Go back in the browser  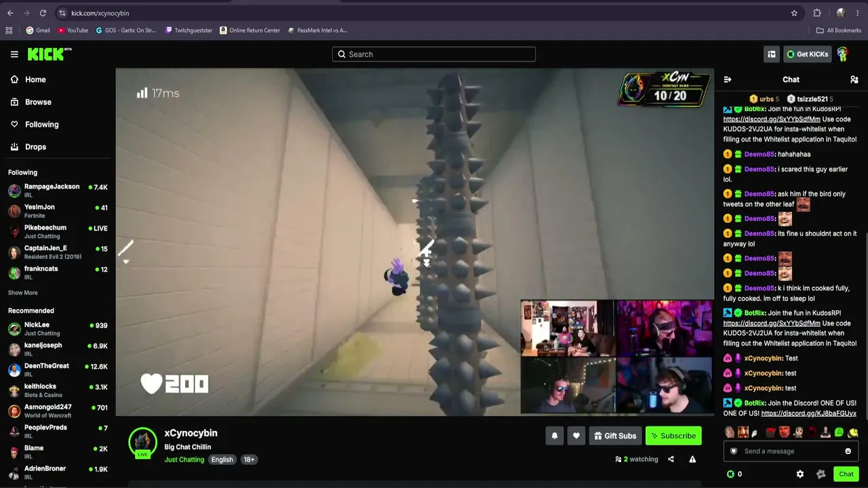pyautogui.click(x=10, y=13)
